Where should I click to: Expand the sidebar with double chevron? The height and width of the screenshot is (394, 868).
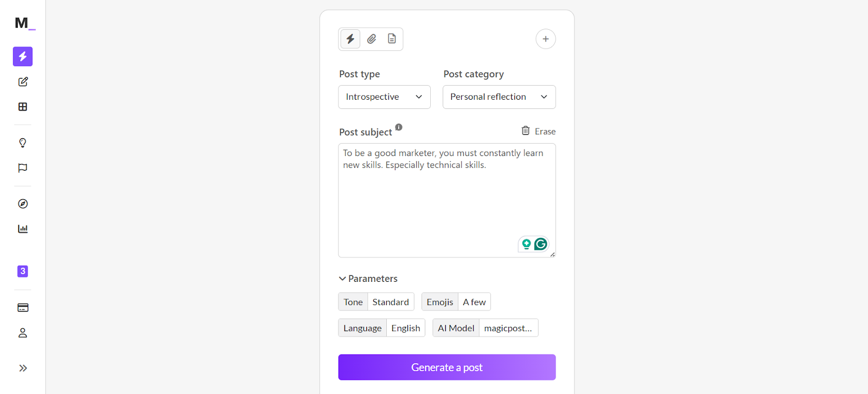(x=23, y=368)
